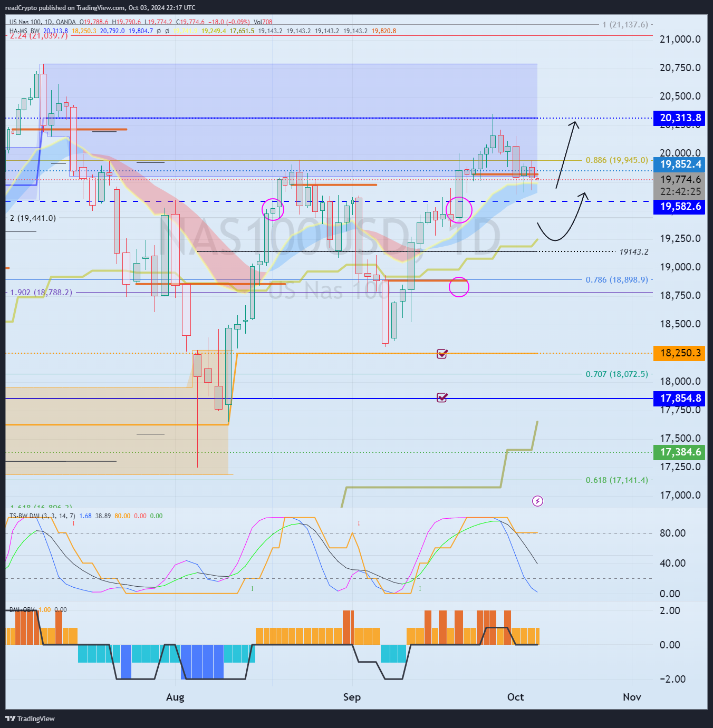Click the 19,000.0 price axis tick

680,267
